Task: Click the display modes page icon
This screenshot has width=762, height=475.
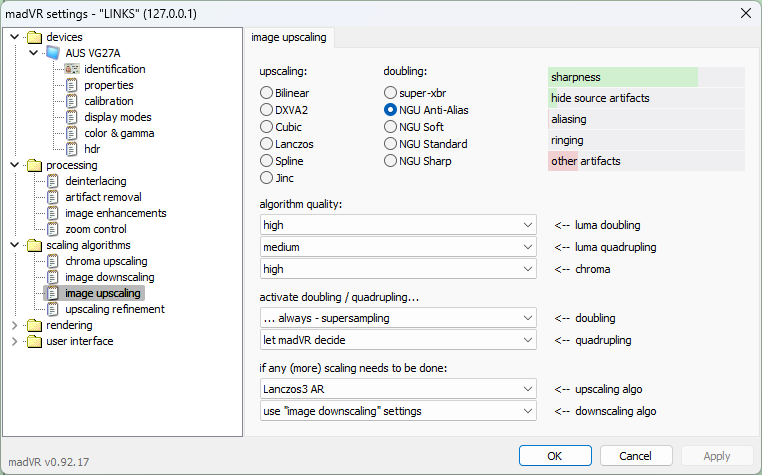Action: (72, 117)
